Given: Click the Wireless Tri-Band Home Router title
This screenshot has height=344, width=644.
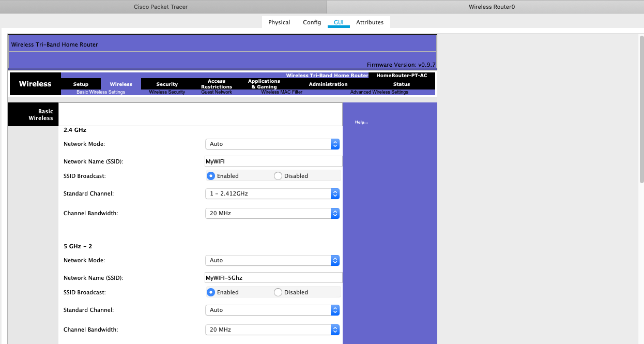Looking at the screenshot, I should (55, 44).
